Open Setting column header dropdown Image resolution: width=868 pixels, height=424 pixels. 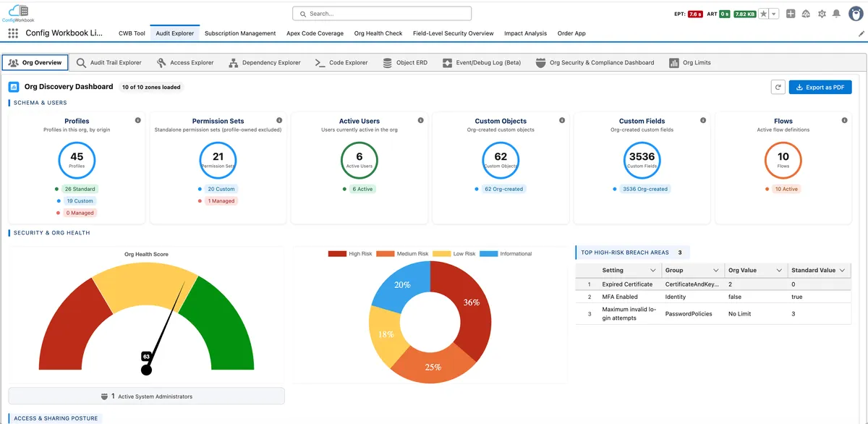652,271
